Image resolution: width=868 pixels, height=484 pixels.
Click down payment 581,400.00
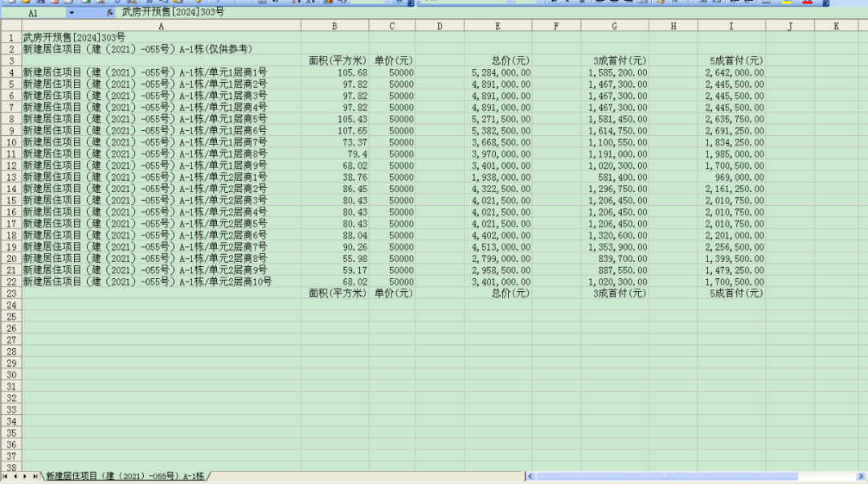615,177
